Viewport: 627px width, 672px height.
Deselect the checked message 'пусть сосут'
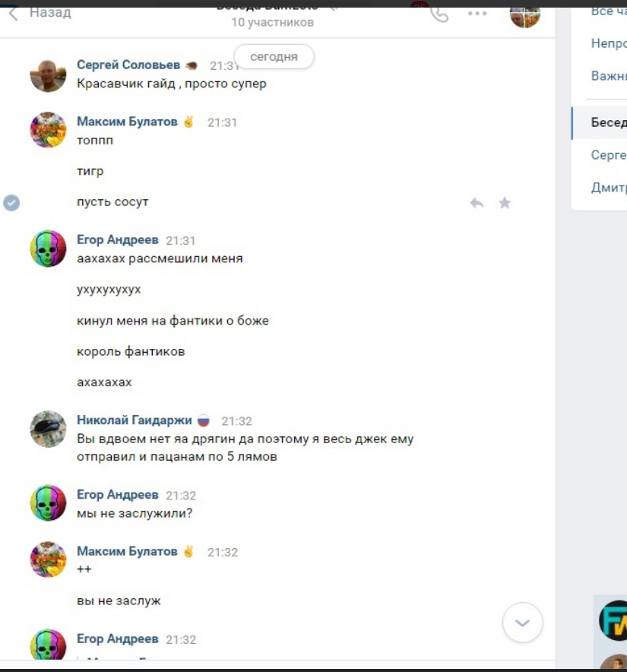(x=11, y=203)
